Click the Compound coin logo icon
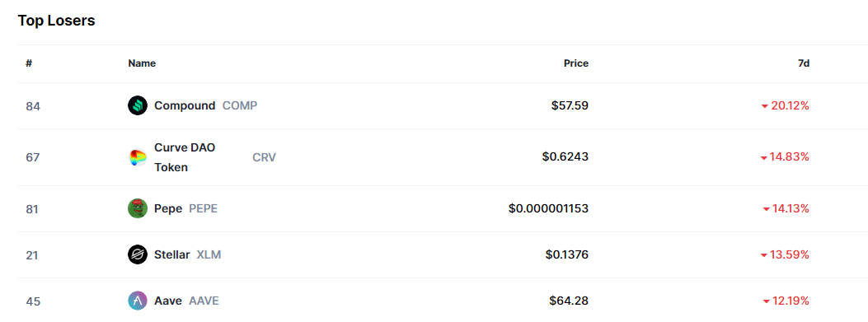Image resolution: width=868 pixels, height=322 pixels. pyautogui.click(x=138, y=105)
